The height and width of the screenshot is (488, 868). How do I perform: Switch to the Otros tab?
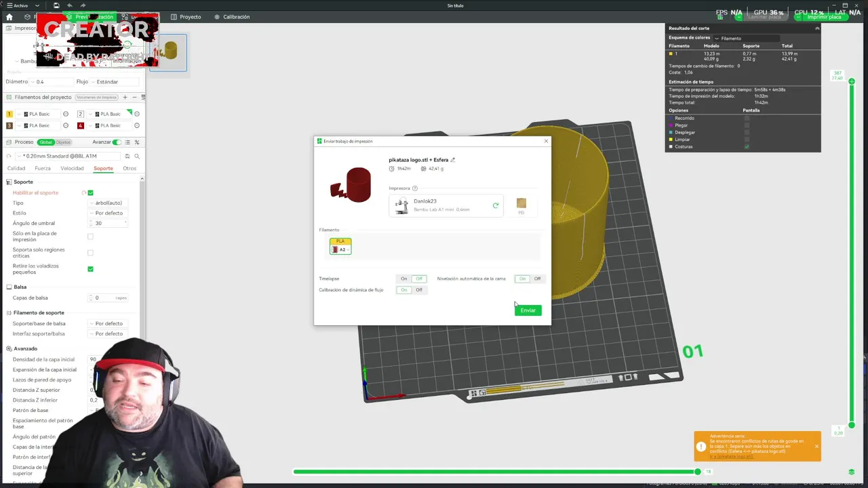[x=130, y=168]
